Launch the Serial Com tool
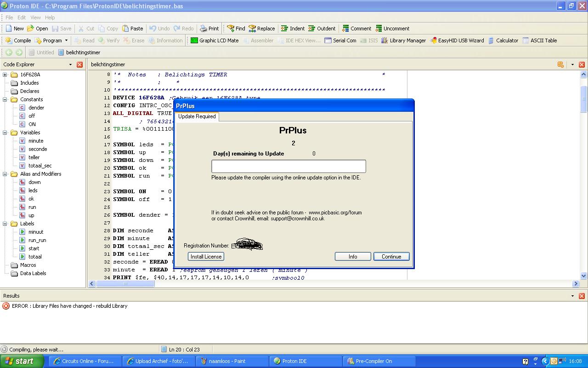Viewport: 588px width, 368px height. point(340,40)
